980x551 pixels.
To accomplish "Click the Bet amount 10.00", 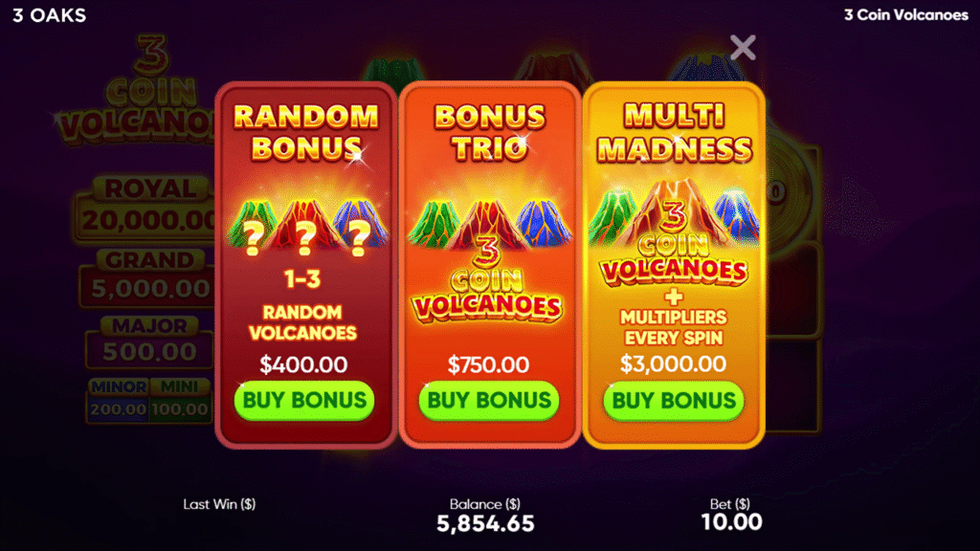I will pyautogui.click(x=731, y=522).
